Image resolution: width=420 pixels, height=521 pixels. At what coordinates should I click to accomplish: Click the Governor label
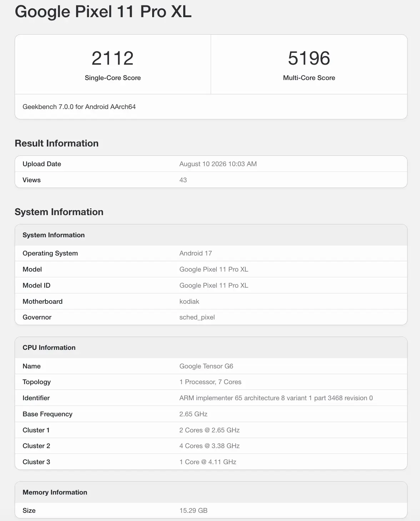[x=37, y=317]
